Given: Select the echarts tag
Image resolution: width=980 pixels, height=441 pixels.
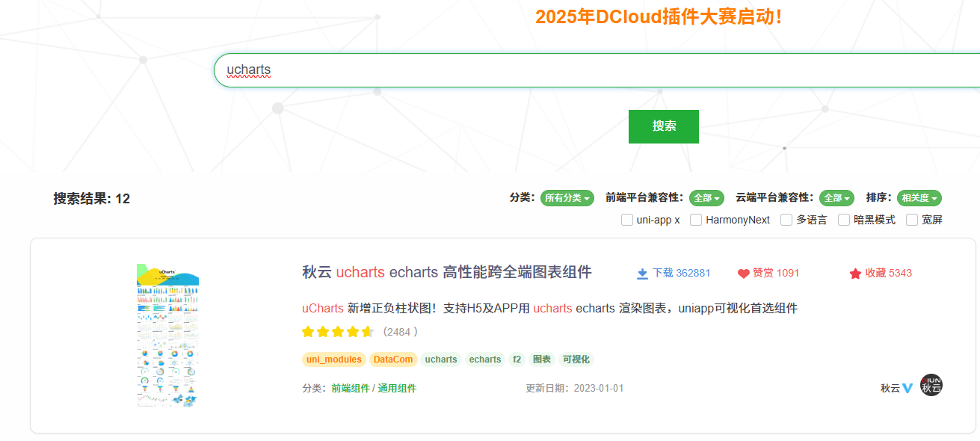Looking at the screenshot, I should [x=485, y=360].
